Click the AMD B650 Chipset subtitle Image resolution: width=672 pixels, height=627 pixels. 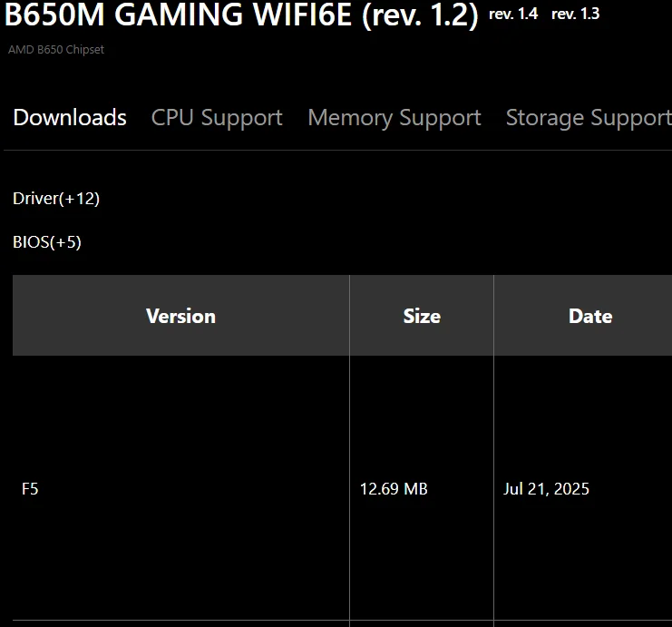(56, 50)
